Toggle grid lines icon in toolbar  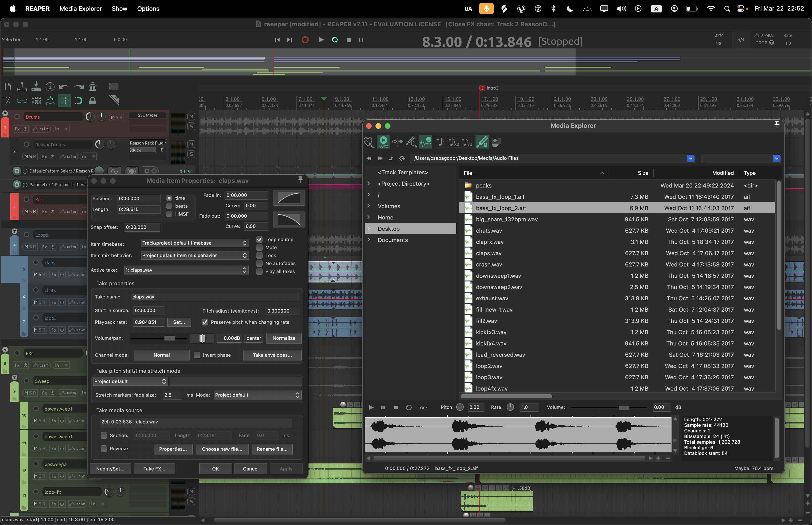pos(64,101)
